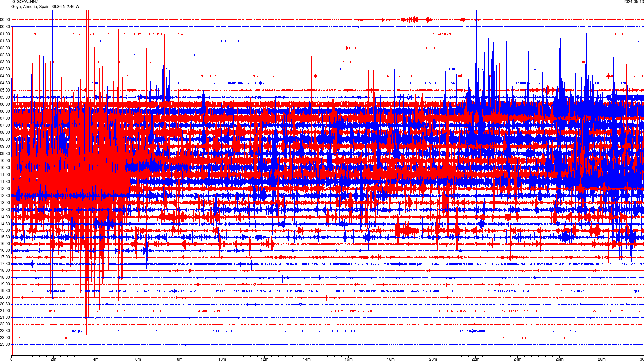Click the 14:00 time row label

[x=5, y=217]
